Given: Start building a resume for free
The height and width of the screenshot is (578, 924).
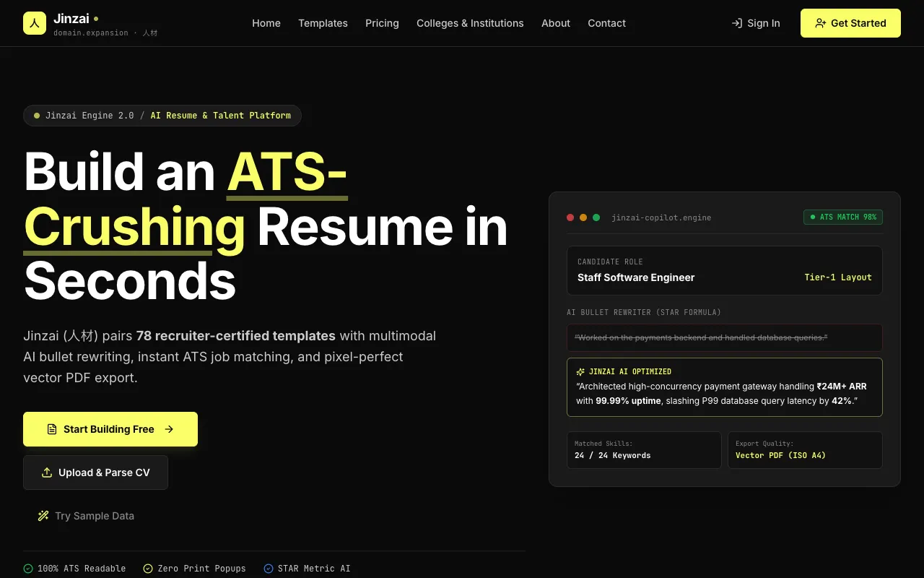Looking at the screenshot, I should coord(110,429).
